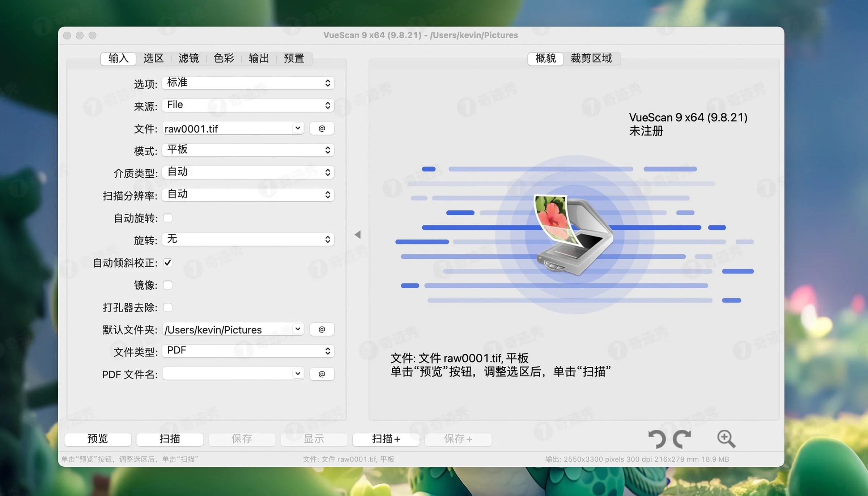This screenshot has width=868, height=496.
Task: Uncheck the 自动倾斜校正 checkbox
Action: (168, 263)
